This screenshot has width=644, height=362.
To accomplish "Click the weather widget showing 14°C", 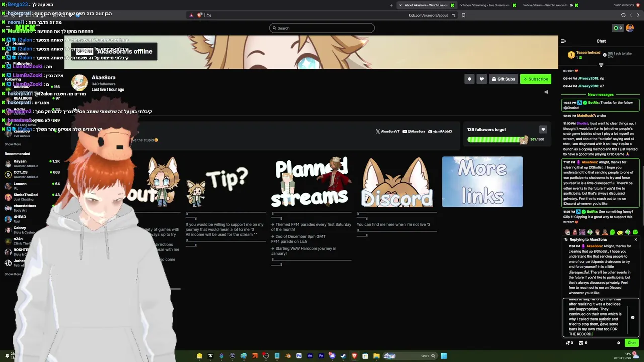I will [625, 355].
